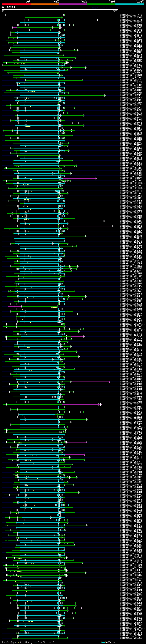Open hit UniRef100_Q7S2T1
The image size is (146, 644).
point(131,22)
